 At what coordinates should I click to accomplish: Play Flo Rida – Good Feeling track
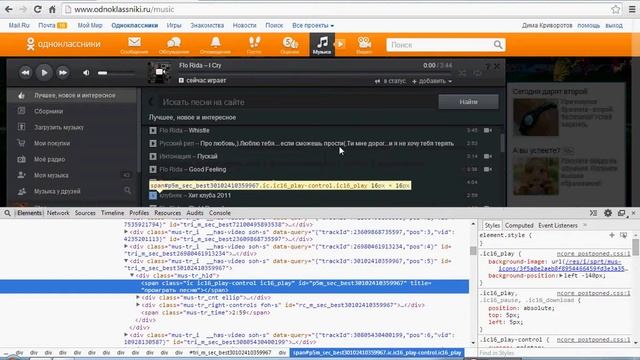coord(153,169)
